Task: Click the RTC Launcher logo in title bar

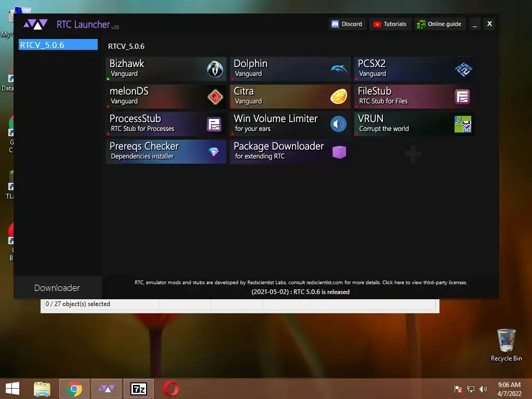Action: [x=35, y=24]
